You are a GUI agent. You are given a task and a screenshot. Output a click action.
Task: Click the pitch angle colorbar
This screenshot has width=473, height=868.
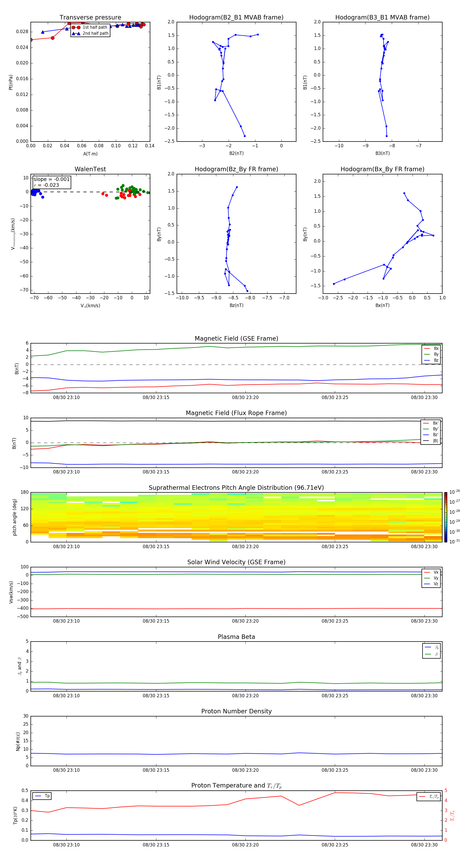[x=446, y=517]
